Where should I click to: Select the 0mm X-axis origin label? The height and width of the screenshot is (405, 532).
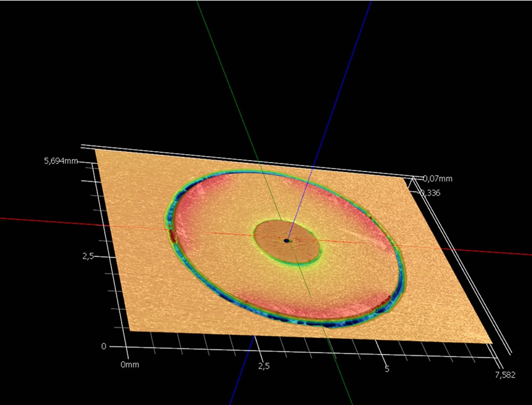click(130, 365)
